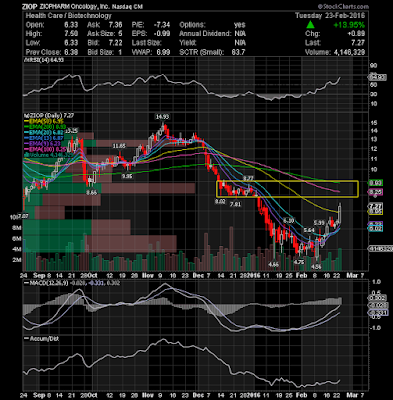Image resolution: width=393 pixels, height=400 pixels.
Task: Click the 2016 label on upper date axis
Action: point(254,276)
